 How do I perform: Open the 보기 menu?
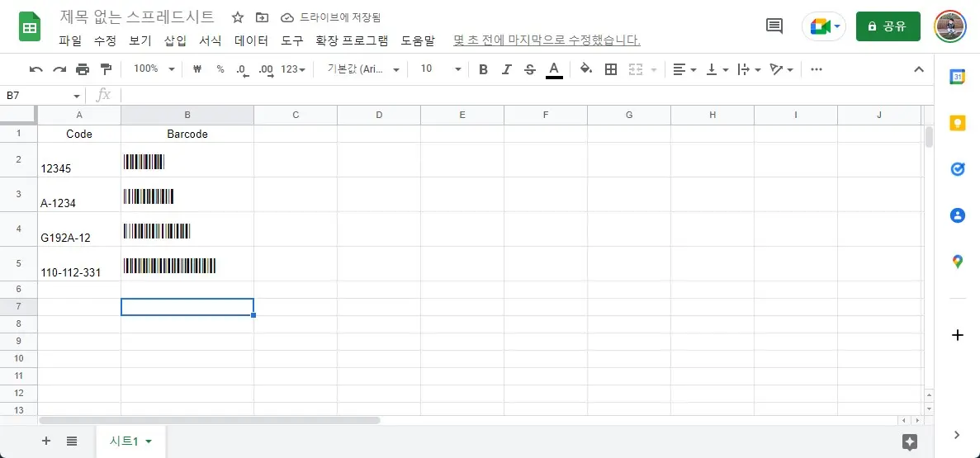coord(140,40)
